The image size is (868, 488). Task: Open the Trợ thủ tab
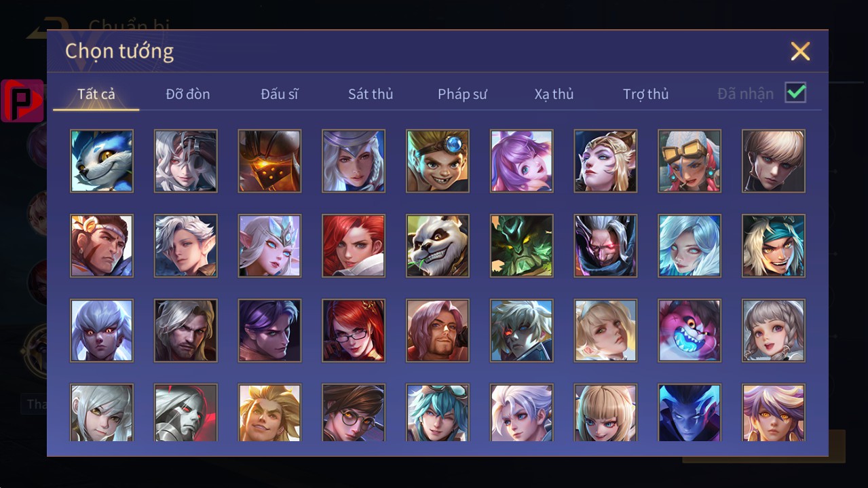click(x=645, y=94)
